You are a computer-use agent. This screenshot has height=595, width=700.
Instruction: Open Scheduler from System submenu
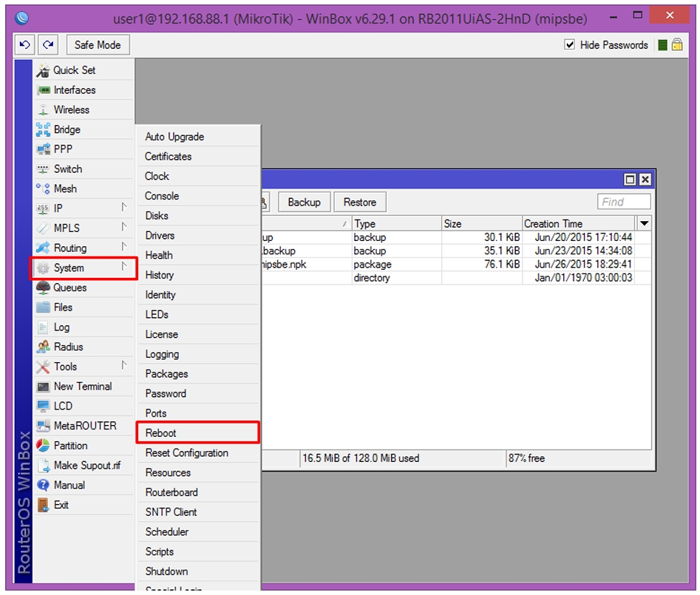tap(198, 532)
